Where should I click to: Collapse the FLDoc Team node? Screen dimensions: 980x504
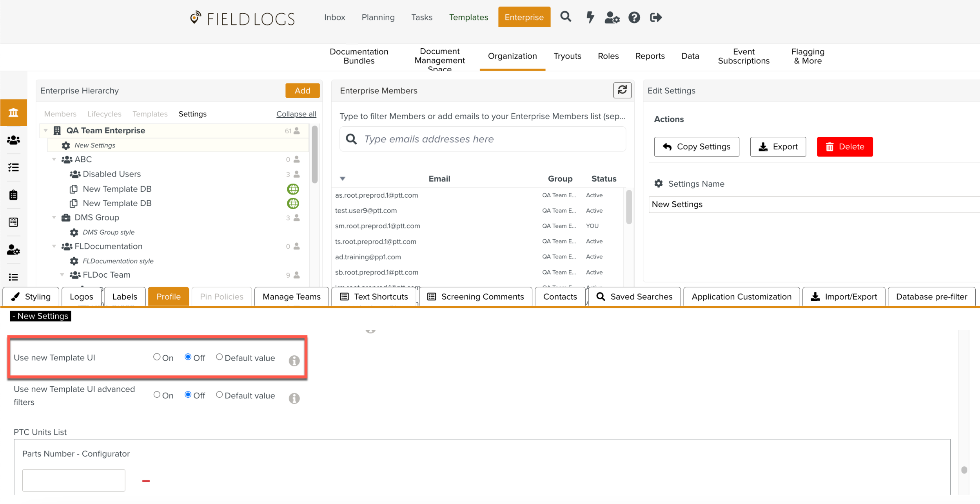(x=62, y=275)
